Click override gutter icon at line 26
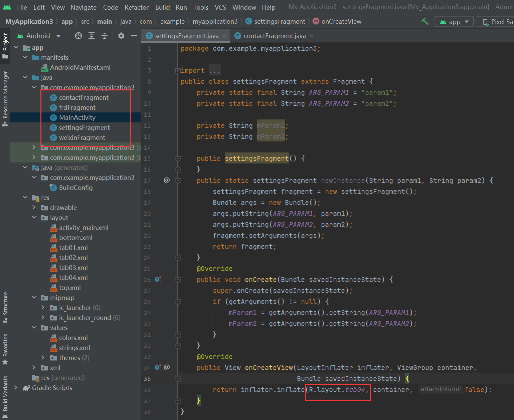The width and height of the screenshot is (514, 420). pos(158,280)
